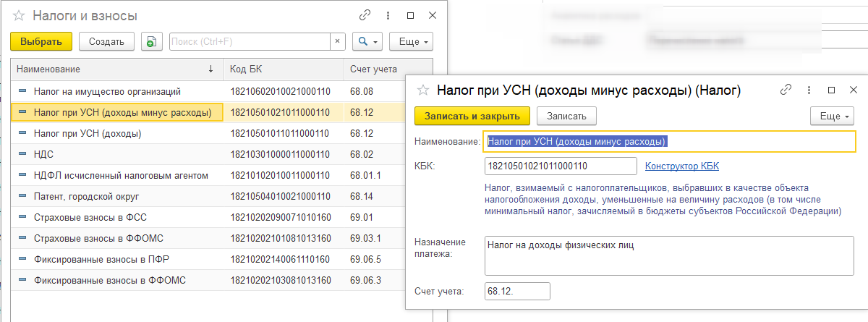Open the three-dot menu in the Налог dialog
Screen dimensions: 868x322
coord(809,90)
